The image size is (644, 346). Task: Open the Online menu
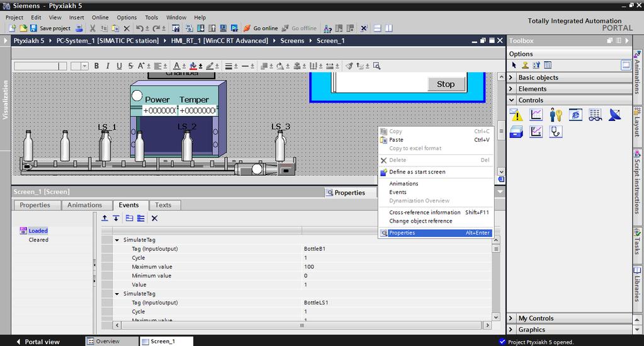tap(100, 17)
